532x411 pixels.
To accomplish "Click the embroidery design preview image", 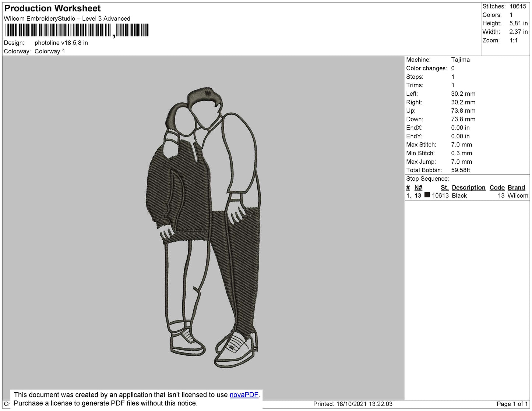I will pos(203,228).
